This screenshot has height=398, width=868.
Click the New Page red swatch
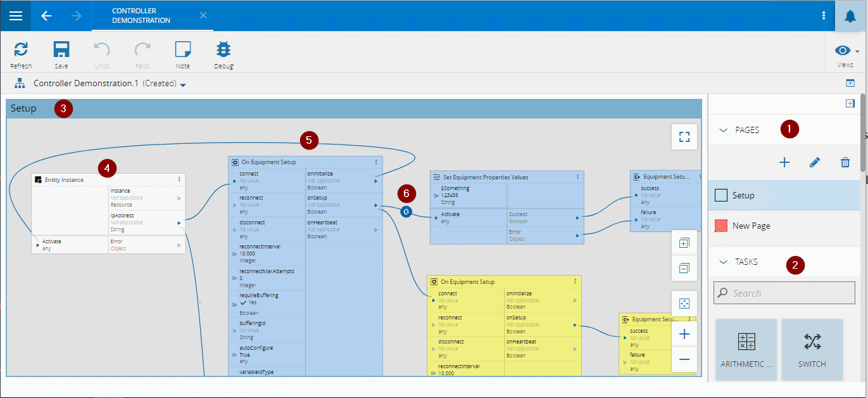tap(720, 226)
